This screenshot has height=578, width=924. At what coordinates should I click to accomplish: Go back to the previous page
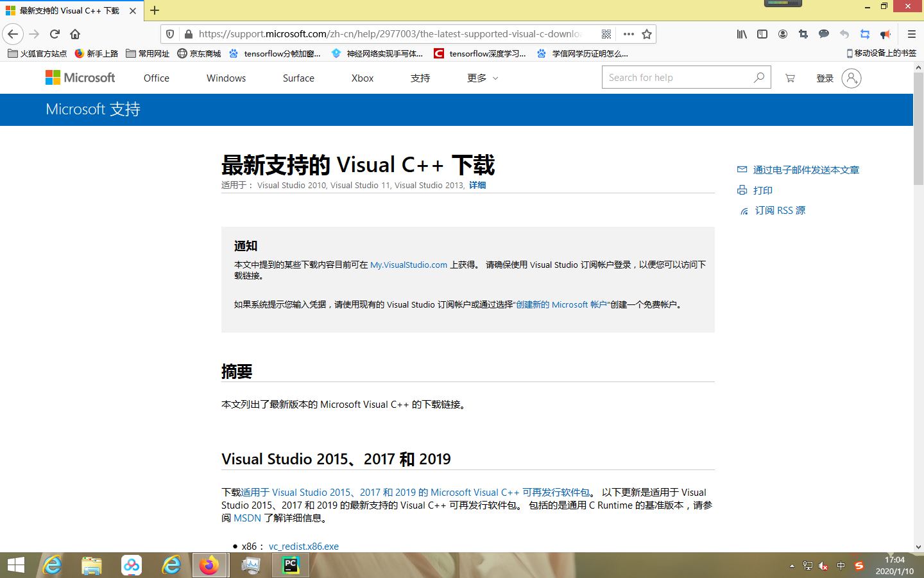click(x=13, y=34)
